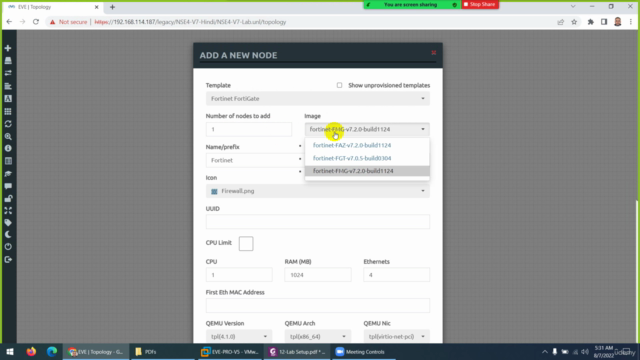The height and width of the screenshot is (360, 640).
Task: Open the chat bubble sidebar icon
Action: (8, 186)
